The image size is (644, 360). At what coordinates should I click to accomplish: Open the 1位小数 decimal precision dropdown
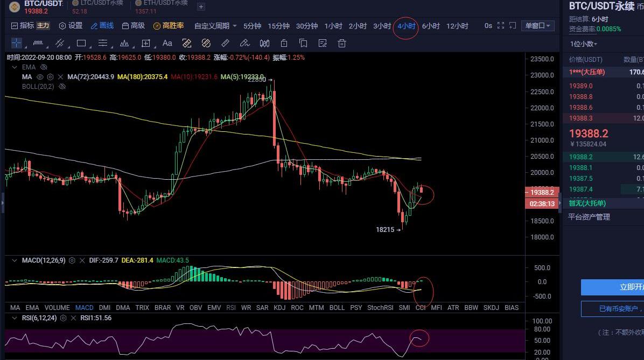[x=584, y=44]
